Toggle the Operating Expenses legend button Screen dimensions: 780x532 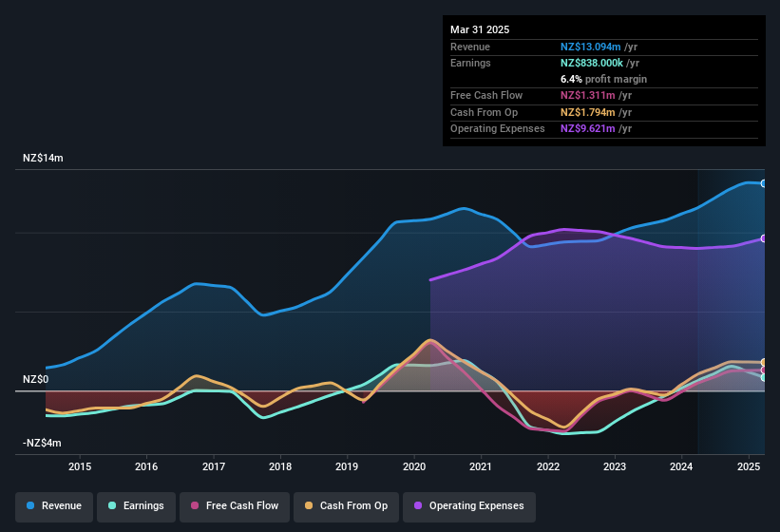469,506
